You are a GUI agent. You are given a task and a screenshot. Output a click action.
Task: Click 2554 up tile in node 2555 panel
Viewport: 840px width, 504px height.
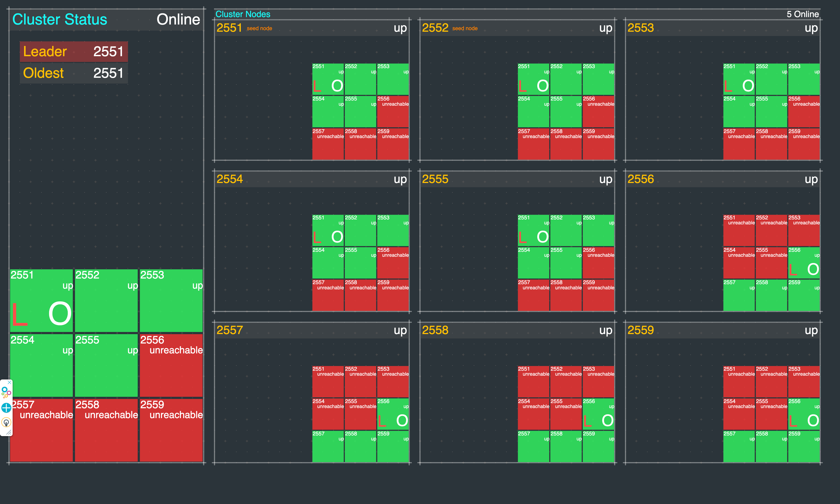click(533, 263)
